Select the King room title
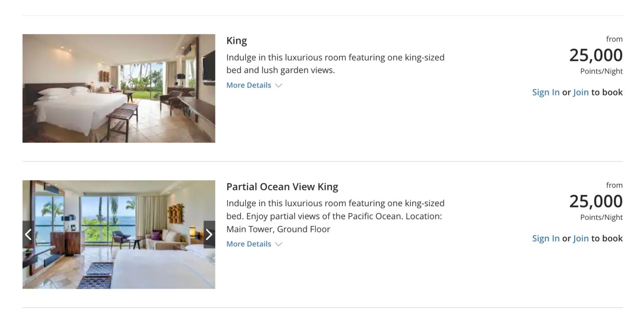Viewport: 644px width, 323px height. (237, 41)
